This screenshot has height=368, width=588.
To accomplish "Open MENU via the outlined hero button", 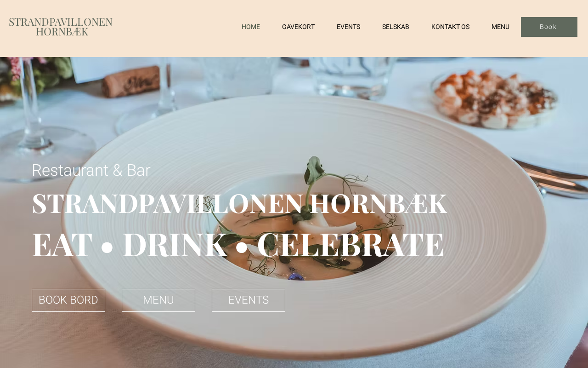I will point(158,300).
